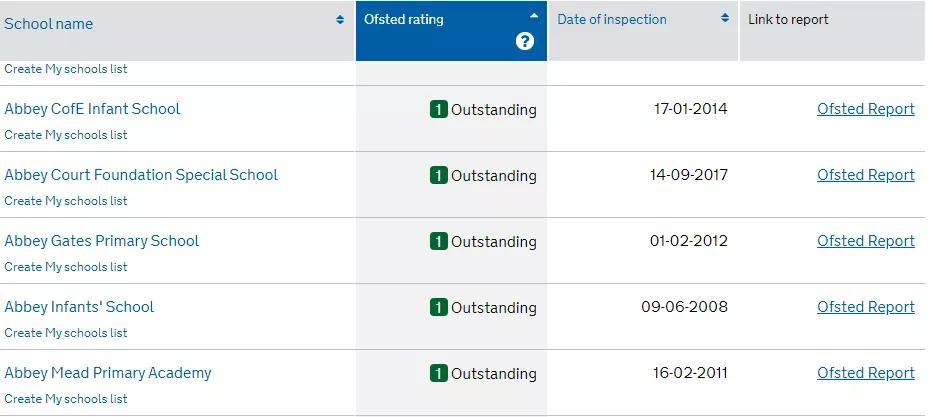The height and width of the screenshot is (417, 933).
Task: Open Abbey Court Foundation Special School page
Action: (x=141, y=175)
